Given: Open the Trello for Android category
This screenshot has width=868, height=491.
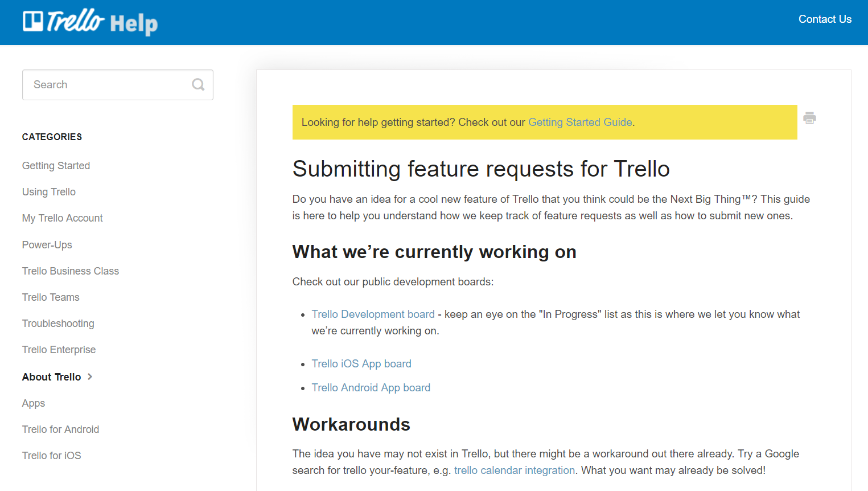Looking at the screenshot, I should 60,429.
